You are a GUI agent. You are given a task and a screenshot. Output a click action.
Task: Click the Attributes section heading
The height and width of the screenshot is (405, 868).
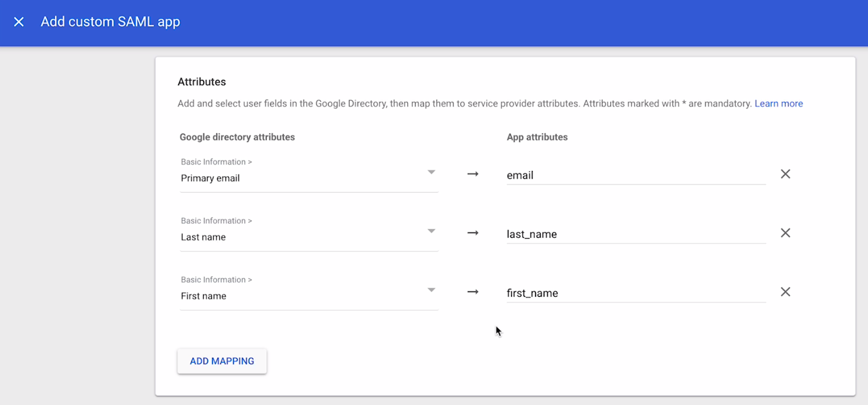(x=202, y=82)
